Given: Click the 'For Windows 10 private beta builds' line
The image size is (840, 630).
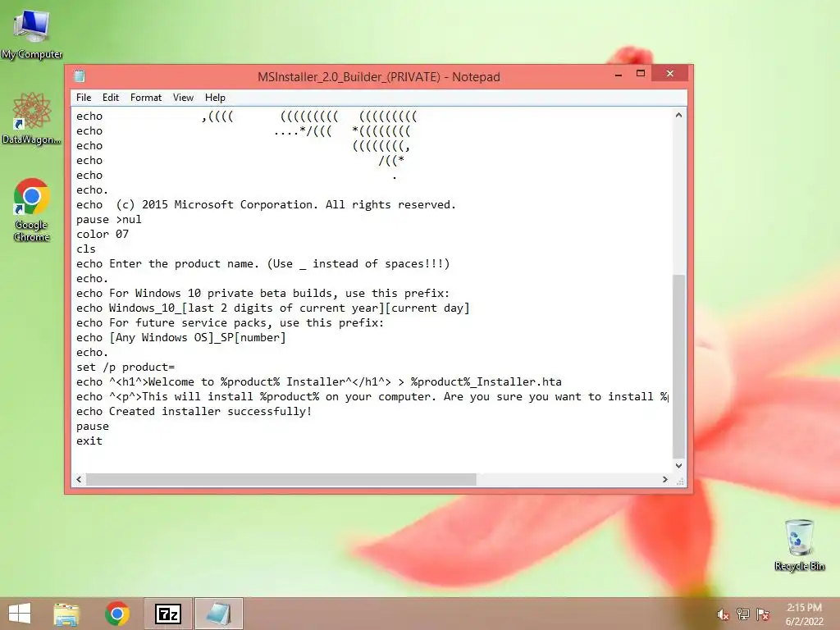Looking at the screenshot, I should (262, 293).
